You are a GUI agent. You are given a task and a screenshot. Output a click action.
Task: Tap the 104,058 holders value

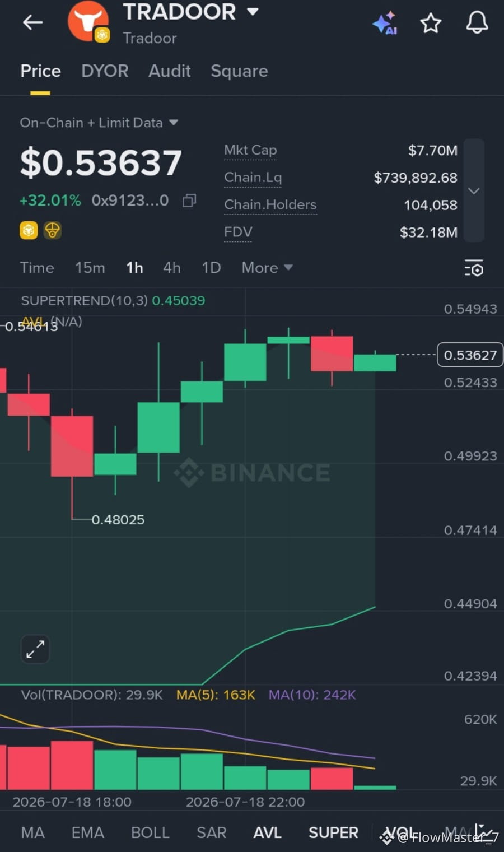[431, 205]
